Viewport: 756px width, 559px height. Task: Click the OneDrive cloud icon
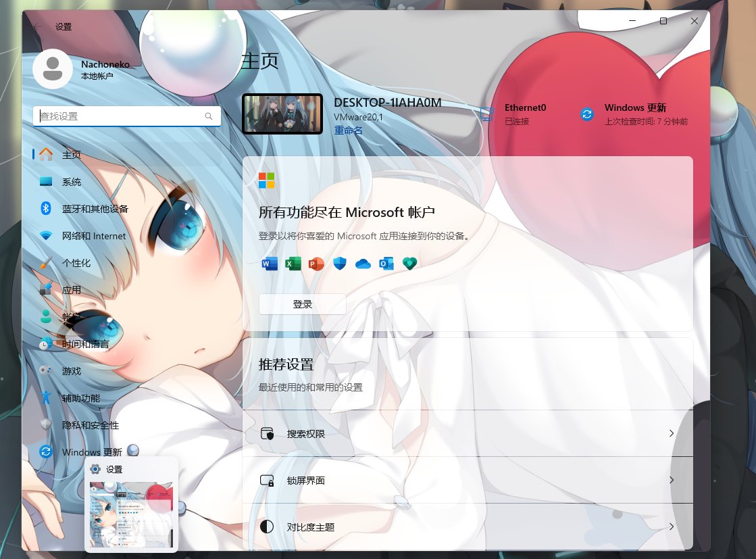click(363, 264)
